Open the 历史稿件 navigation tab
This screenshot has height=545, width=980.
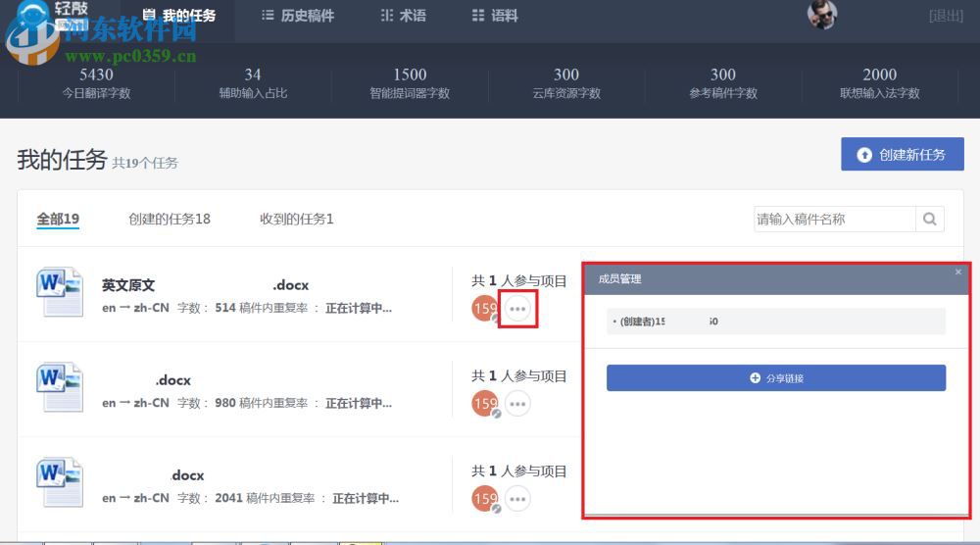click(x=298, y=15)
